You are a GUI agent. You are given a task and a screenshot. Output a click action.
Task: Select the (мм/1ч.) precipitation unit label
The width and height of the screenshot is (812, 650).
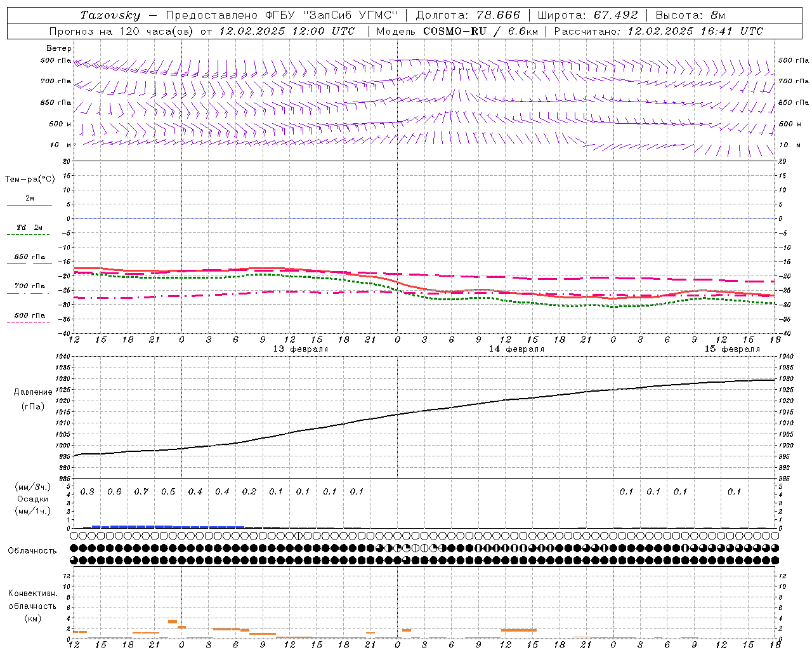coord(33,511)
